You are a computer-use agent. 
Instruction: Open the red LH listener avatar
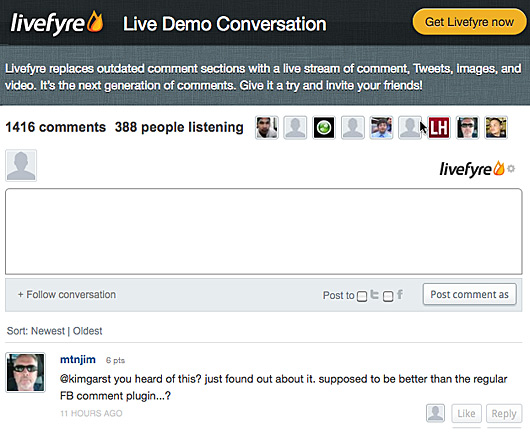(439, 127)
